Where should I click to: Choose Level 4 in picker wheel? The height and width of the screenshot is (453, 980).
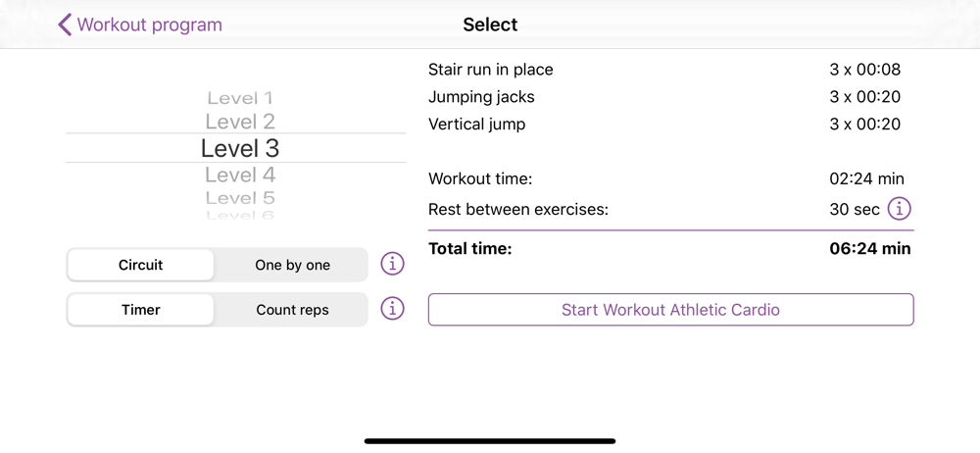coord(239,175)
